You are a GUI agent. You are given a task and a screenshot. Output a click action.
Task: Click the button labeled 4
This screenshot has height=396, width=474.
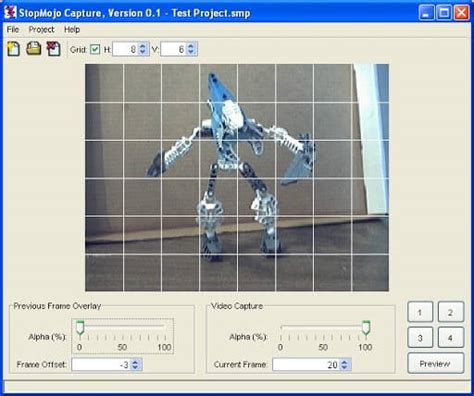point(450,338)
